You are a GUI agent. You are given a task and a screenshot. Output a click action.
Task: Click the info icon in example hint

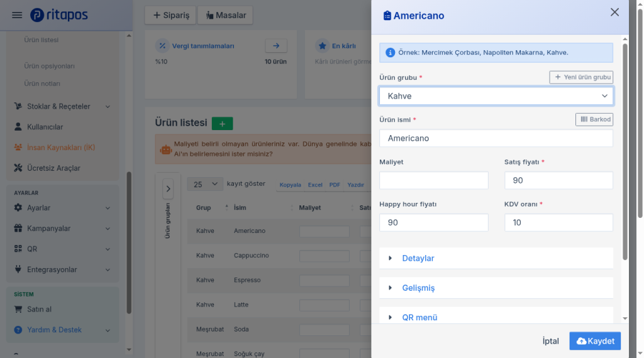(x=390, y=53)
